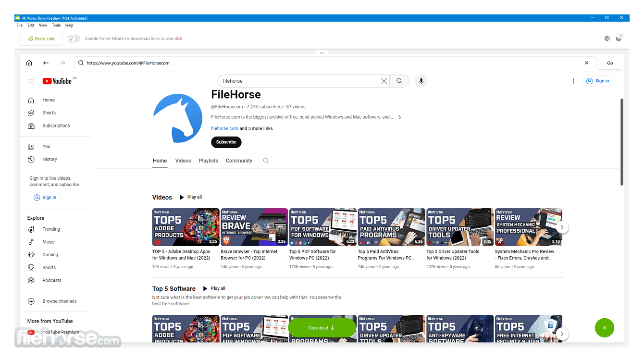Image resolution: width=644 pixels, height=362 pixels.
Task: Toggle Smart Mode switch on
Action: 73,38
